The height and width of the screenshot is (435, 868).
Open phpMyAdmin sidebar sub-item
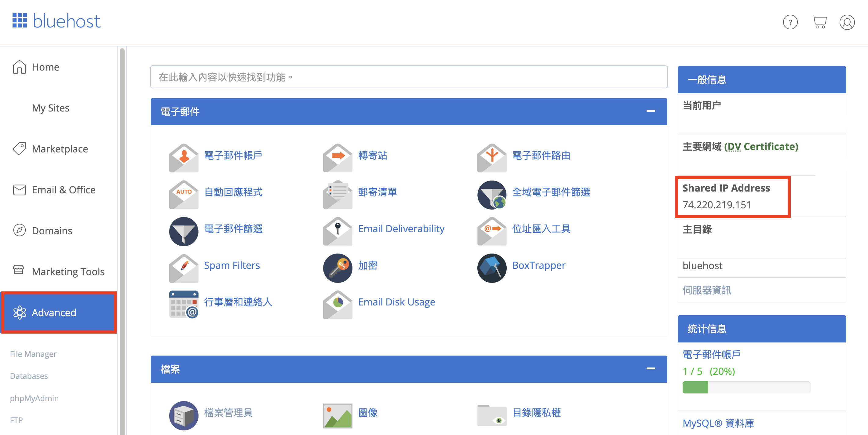[34, 398]
